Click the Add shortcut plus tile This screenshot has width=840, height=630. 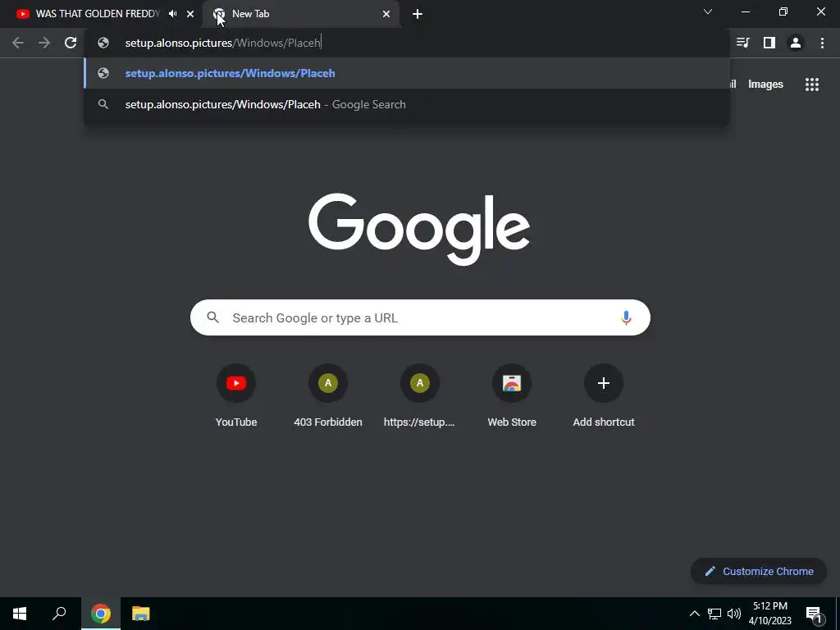coord(603,396)
